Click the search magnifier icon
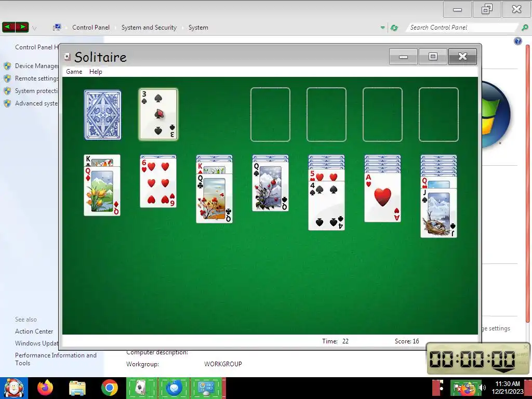The image size is (532, 399). click(x=525, y=28)
